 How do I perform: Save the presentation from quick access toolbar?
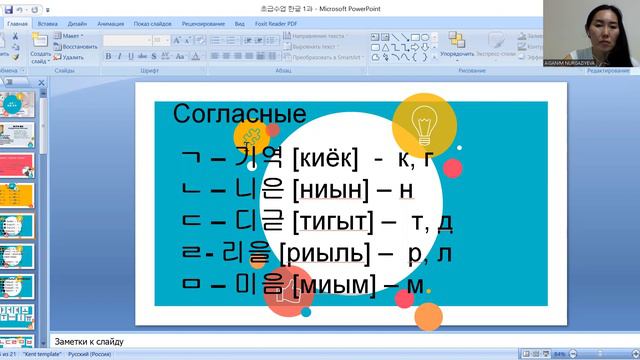pos(8,9)
